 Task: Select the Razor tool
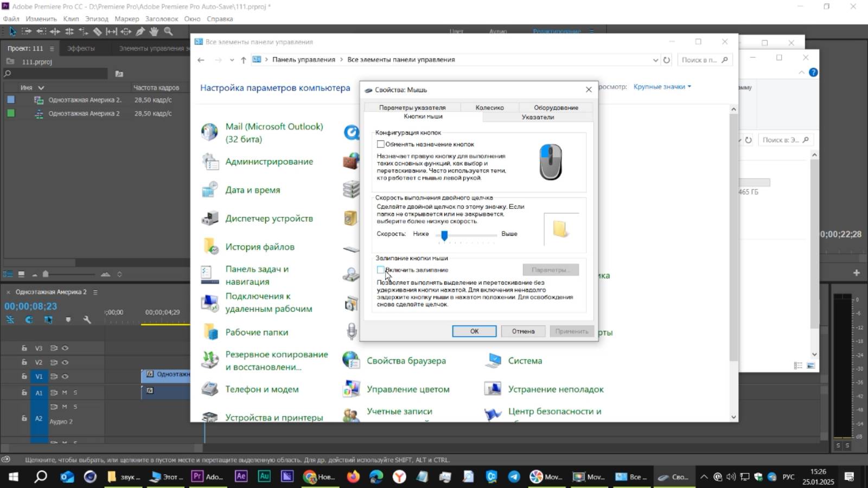(x=97, y=31)
